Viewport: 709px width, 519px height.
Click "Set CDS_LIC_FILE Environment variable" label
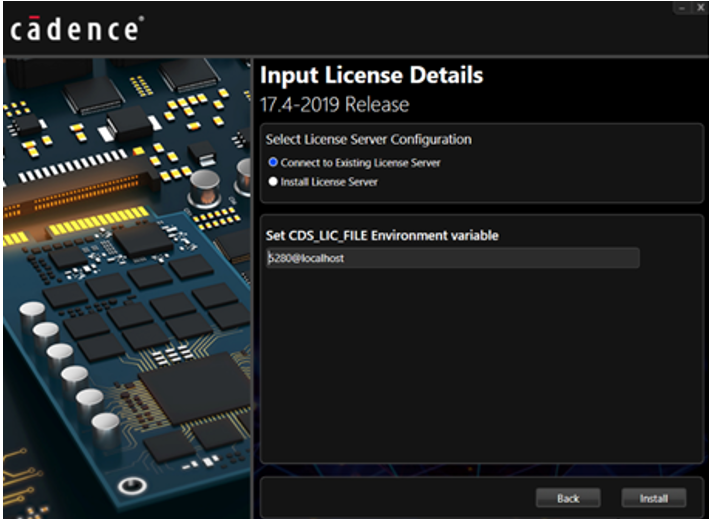pyautogui.click(x=382, y=235)
